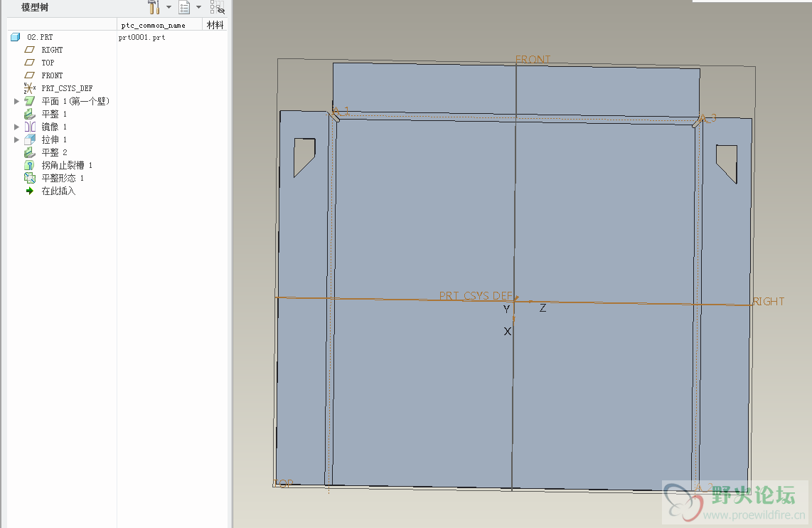Select the 拉伸 1 feature label
Image resolution: width=812 pixels, height=528 pixels.
[x=54, y=140]
